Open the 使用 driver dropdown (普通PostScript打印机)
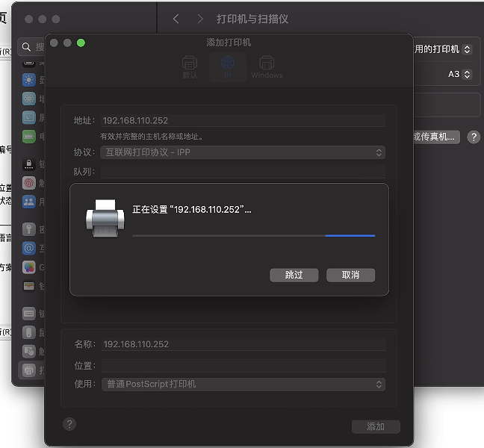Viewport: 484px width, 448px height. 243,385
